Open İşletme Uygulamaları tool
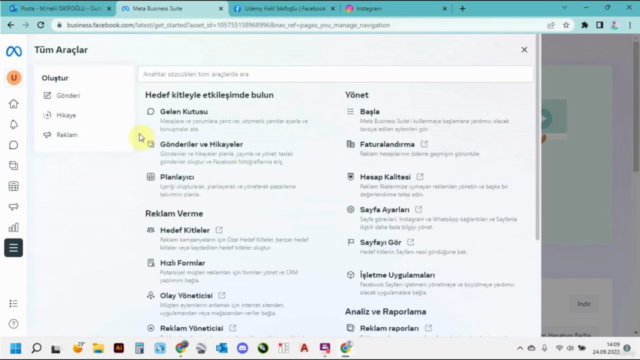 [x=397, y=275]
